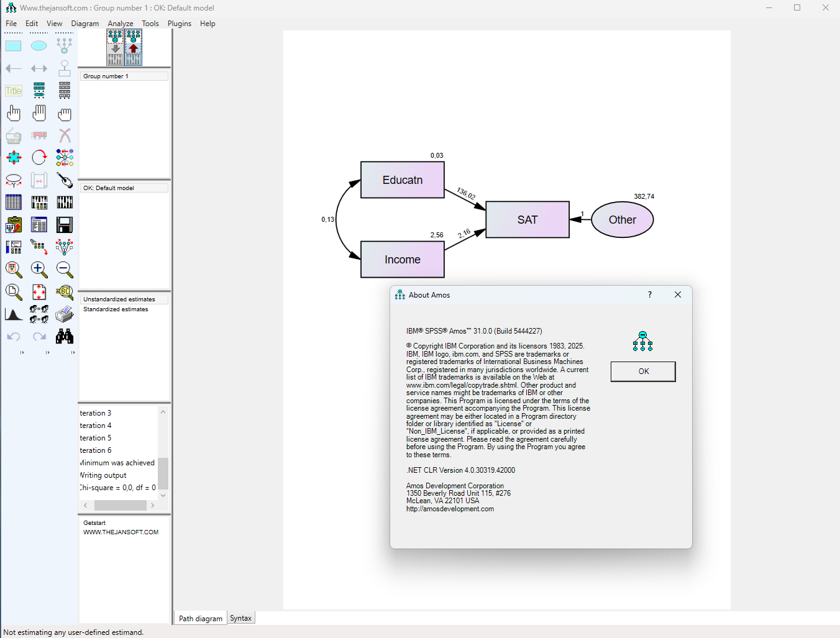Image resolution: width=840 pixels, height=638 pixels.
Task: Open the Object properties tool
Action: tap(14, 247)
